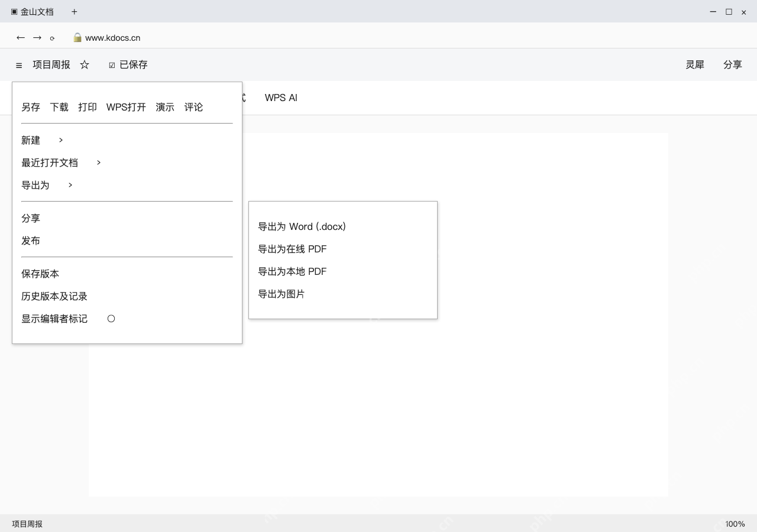Choose 导出为本地 PDF option

[x=292, y=271]
